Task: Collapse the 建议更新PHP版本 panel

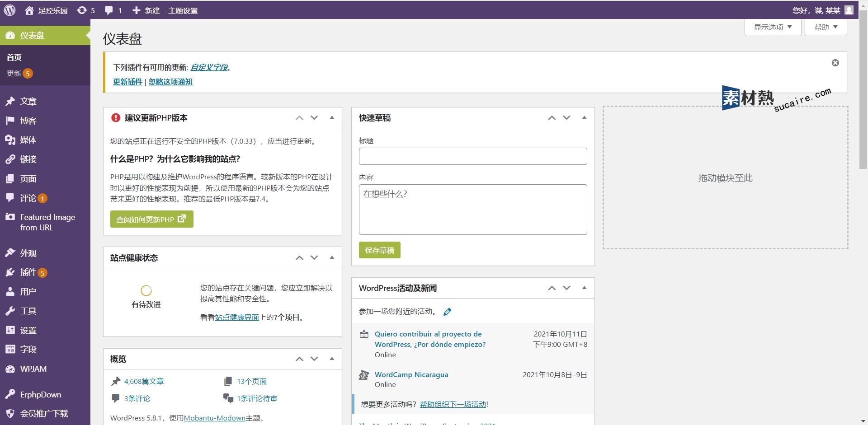Action: tap(332, 117)
